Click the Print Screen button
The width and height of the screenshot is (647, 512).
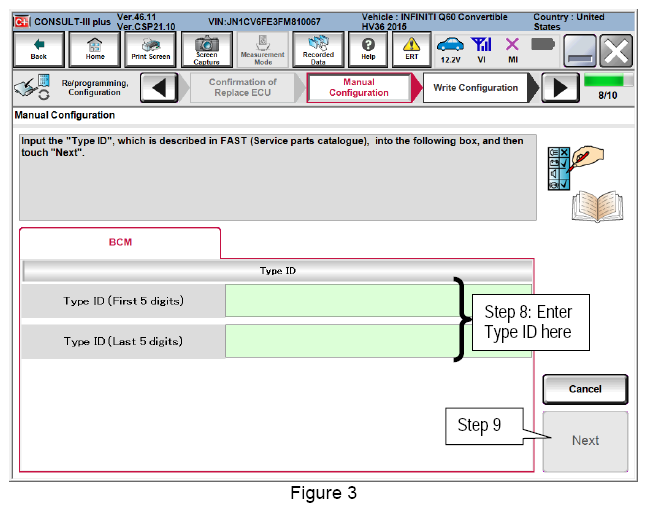point(151,50)
